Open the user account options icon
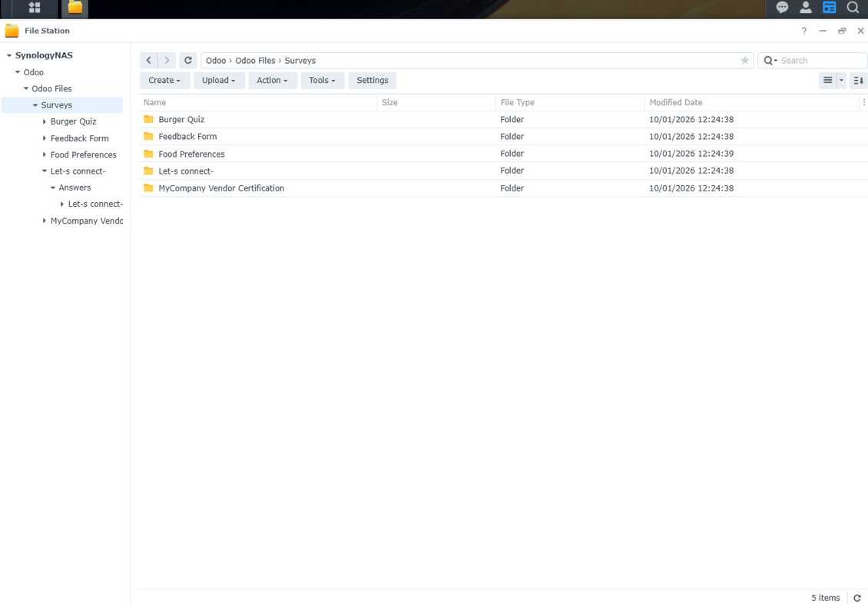This screenshot has height=604, width=868. point(806,8)
